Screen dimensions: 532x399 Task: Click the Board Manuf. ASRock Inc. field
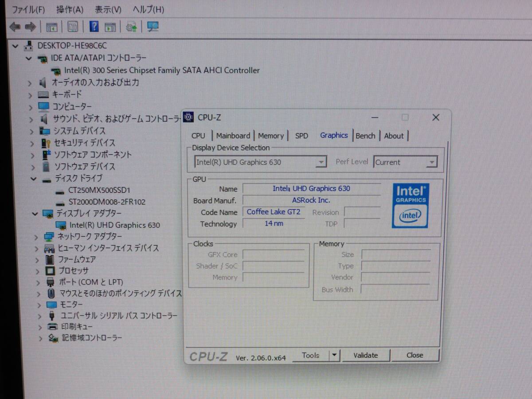click(311, 200)
